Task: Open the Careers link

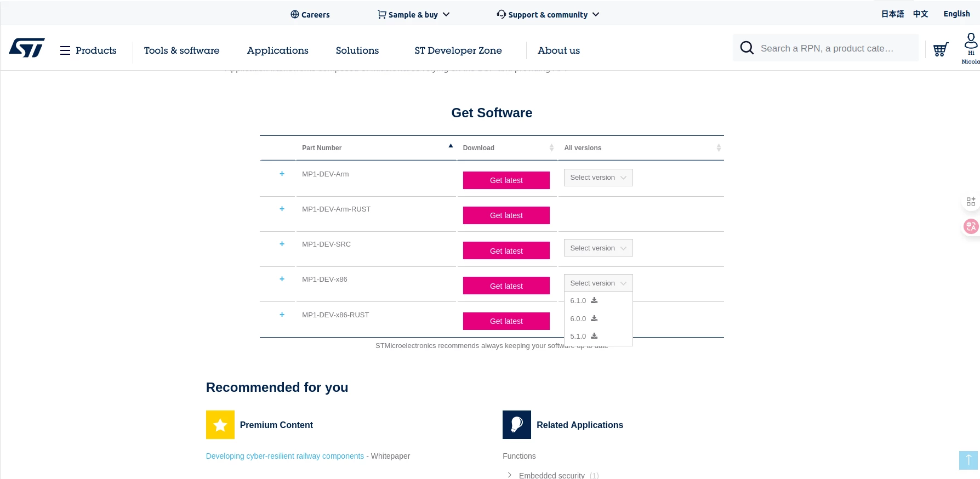Action: 310,15
